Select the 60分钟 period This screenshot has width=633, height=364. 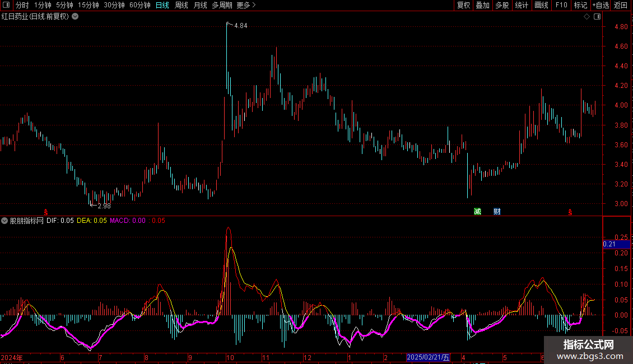[x=139, y=5]
